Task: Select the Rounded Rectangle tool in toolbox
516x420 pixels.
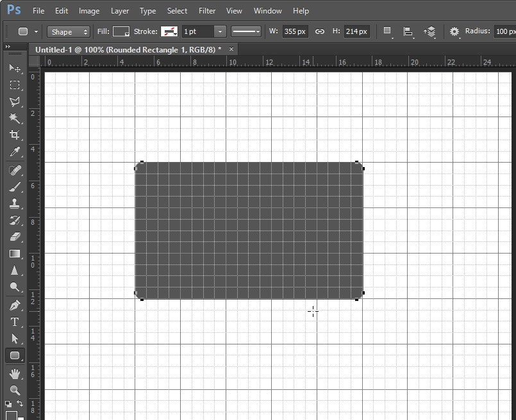Action: pos(15,355)
